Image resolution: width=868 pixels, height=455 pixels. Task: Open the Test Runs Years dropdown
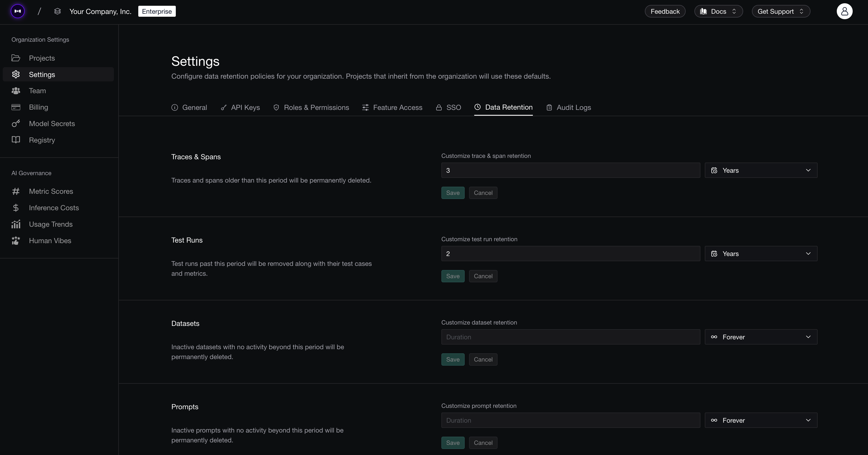(x=761, y=254)
